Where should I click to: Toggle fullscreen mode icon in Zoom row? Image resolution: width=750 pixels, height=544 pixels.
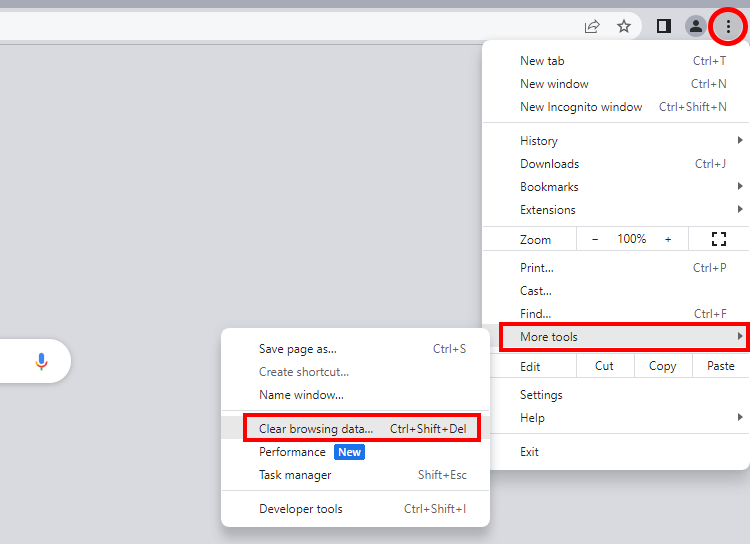tap(718, 239)
